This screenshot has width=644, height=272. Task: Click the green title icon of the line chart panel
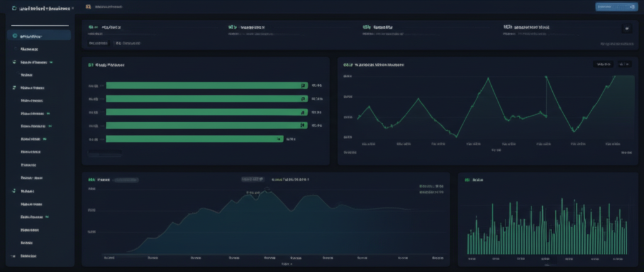pos(345,64)
